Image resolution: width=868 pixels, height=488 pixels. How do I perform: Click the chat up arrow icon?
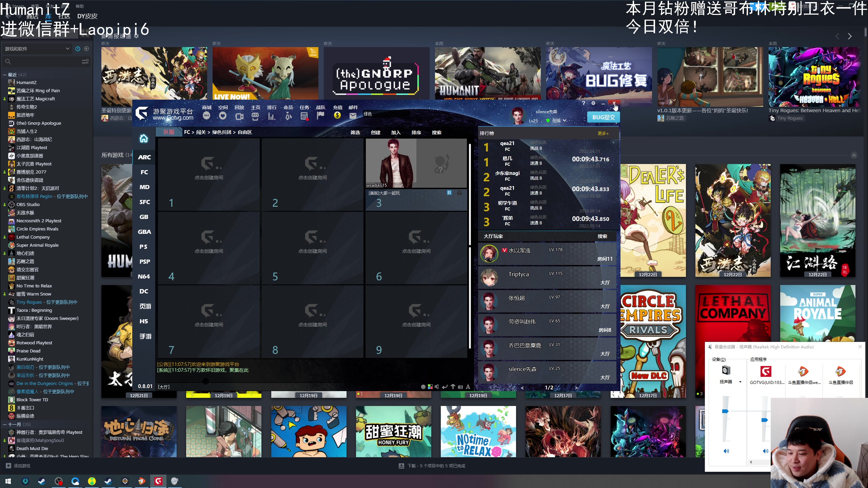[453, 387]
